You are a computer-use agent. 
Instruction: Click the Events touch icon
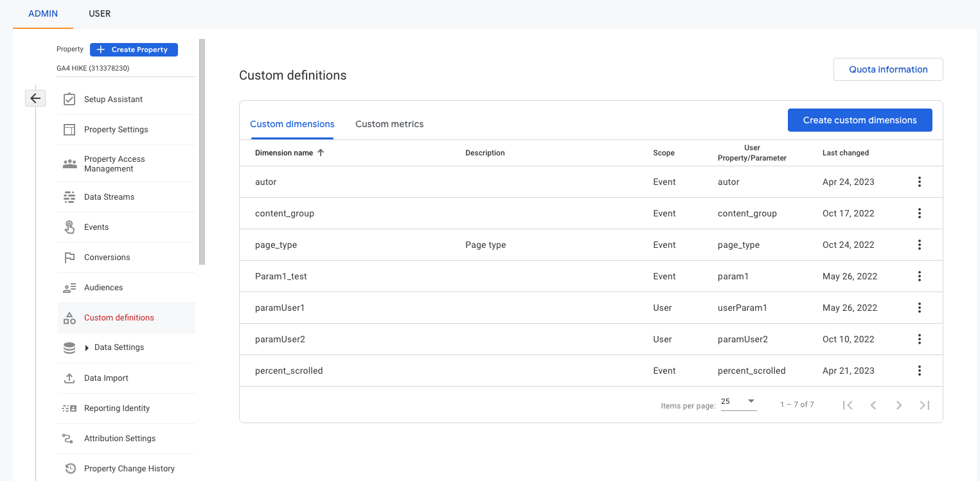69,227
